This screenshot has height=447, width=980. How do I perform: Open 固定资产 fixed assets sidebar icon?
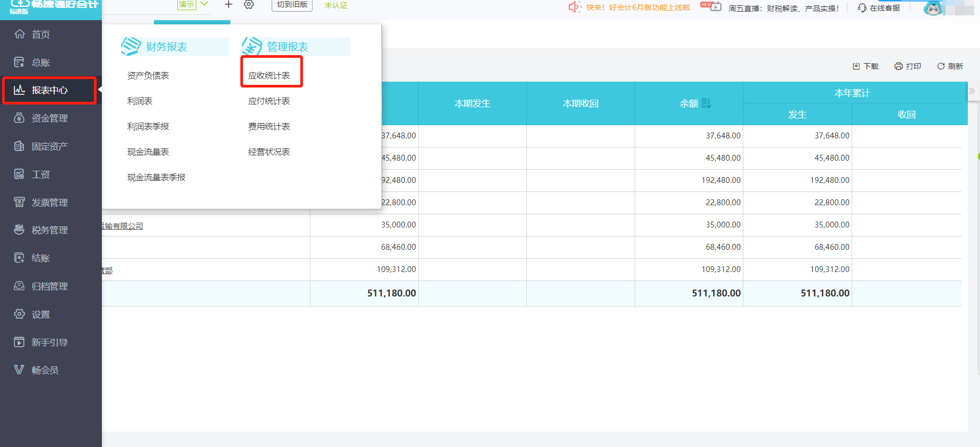20,146
